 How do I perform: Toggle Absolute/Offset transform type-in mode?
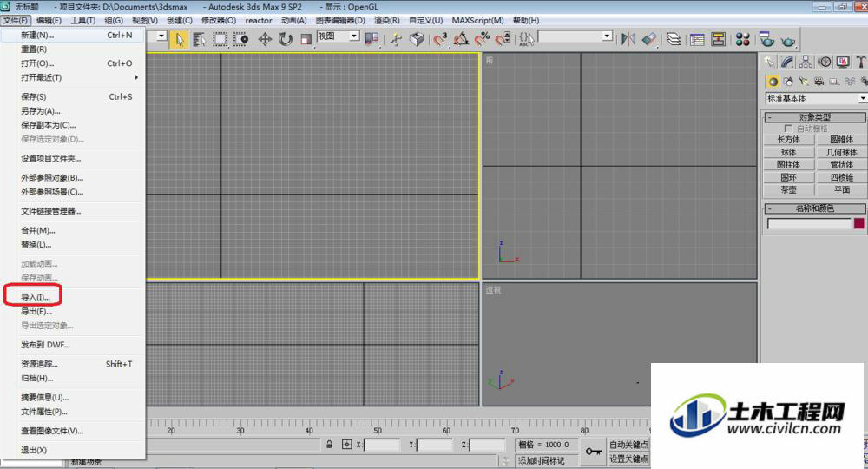click(x=347, y=444)
